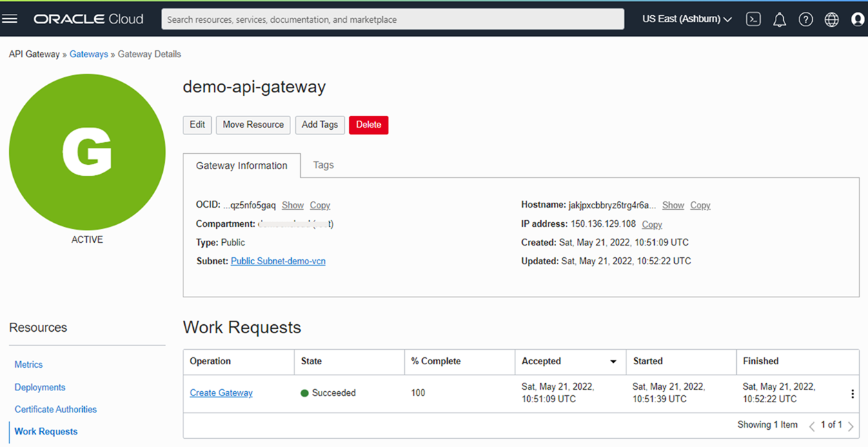Copy the Hostname value
Image resolution: width=868 pixels, height=447 pixels.
(700, 205)
